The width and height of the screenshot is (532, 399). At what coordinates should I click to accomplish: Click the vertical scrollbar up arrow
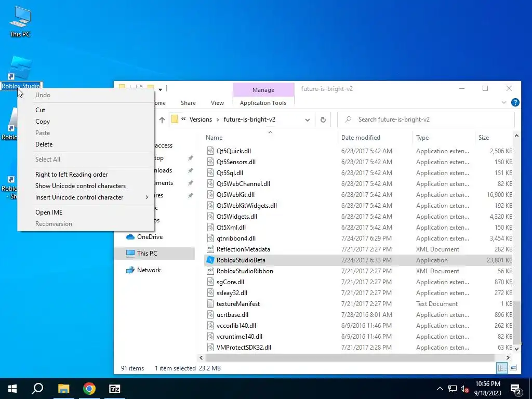(x=516, y=136)
